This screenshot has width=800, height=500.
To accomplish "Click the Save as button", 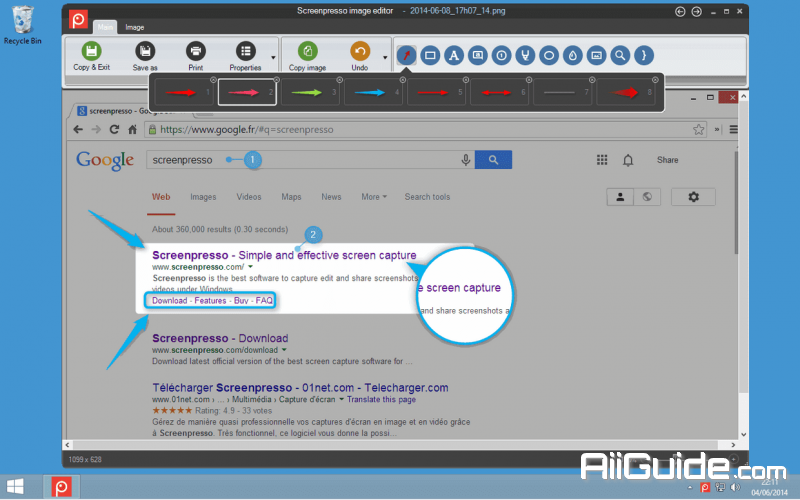I will pos(145,56).
